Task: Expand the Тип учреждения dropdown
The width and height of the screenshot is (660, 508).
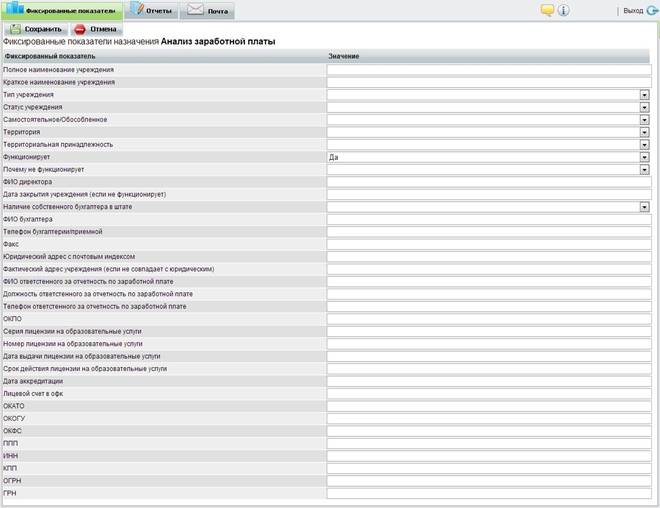Action: pos(645,95)
